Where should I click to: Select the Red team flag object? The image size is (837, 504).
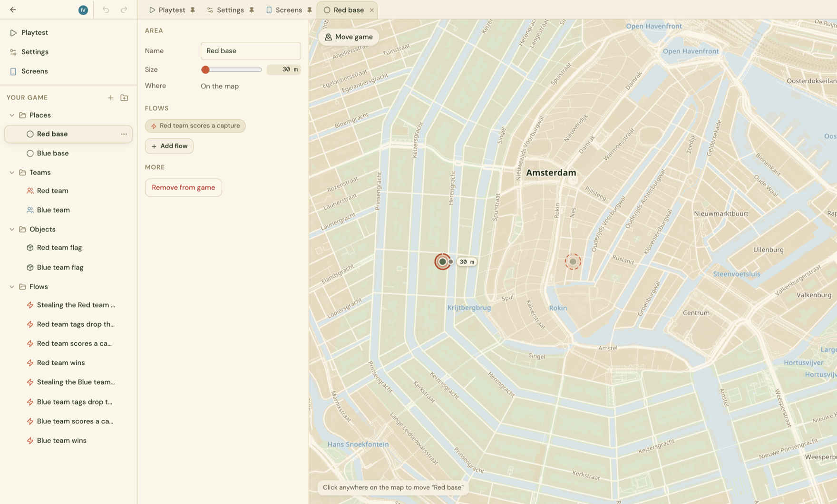click(68, 248)
